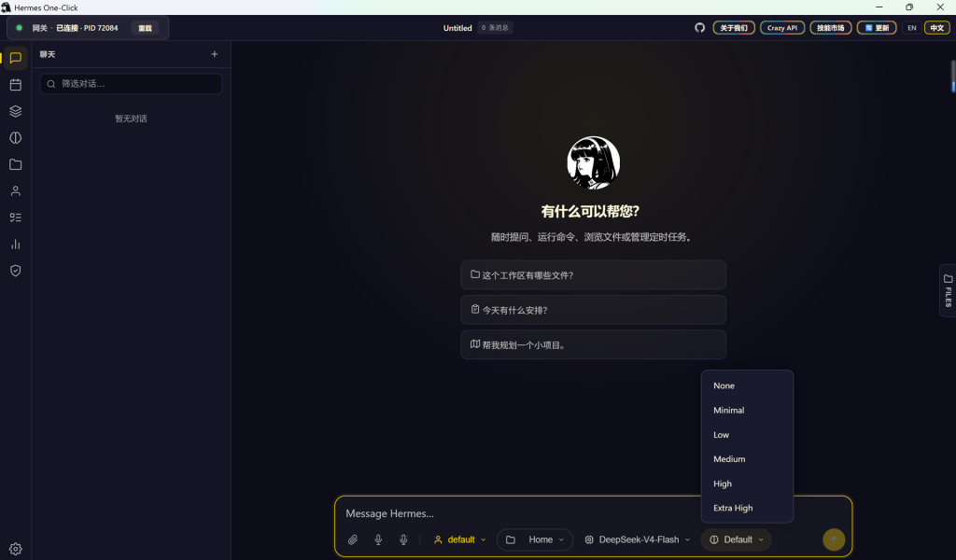Select High reasoning option
Image resolution: width=956 pixels, height=560 pixels.
[x=747, y=483]
